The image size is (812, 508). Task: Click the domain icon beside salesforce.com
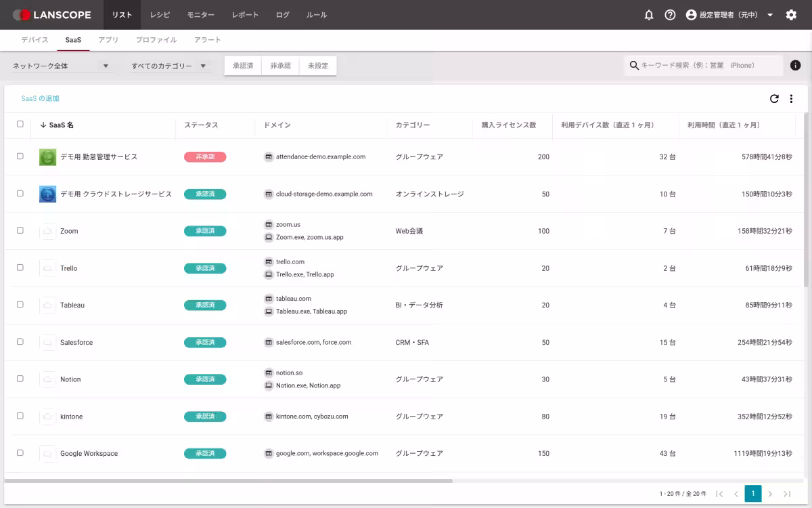click(269, 343)
